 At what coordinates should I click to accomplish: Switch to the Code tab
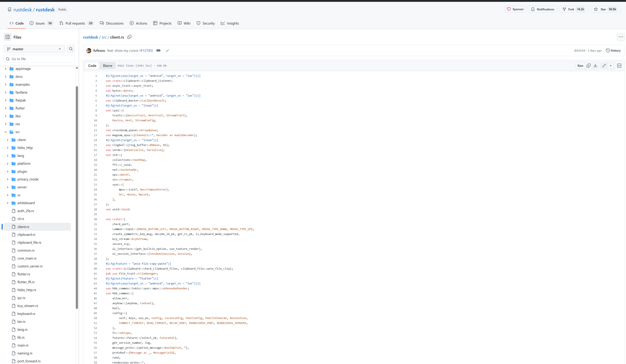point(17,23)
